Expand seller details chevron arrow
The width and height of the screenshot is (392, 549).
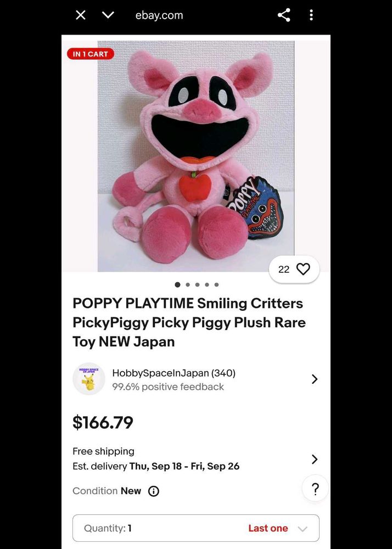click(x=315, y=379)
